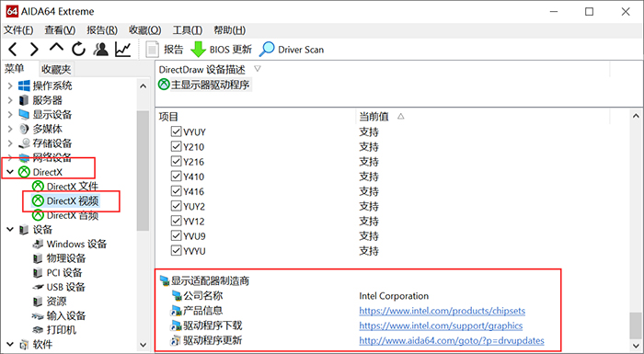Expand the 服务器 tree node
The width and height of the screenshot is (644, 354).
click(10, 100)
